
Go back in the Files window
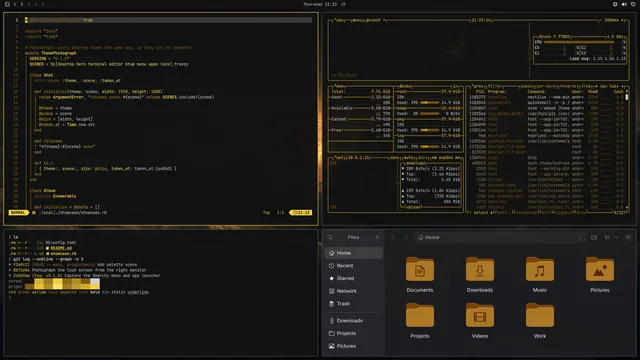point(393,237)
